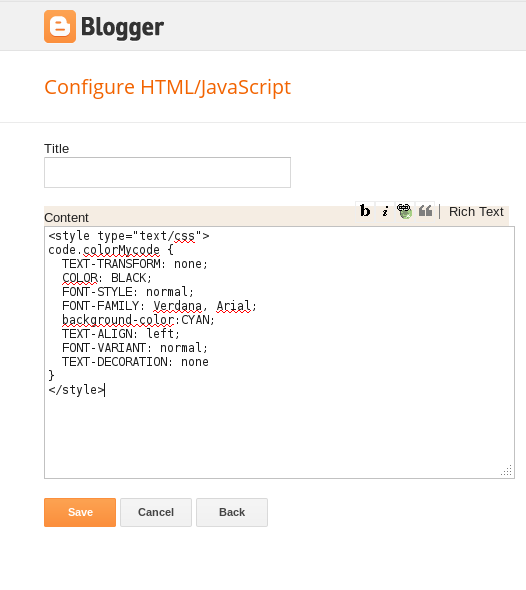Click the closing '</style>' line
The width and height of the screenshot is (526, 590).
pyautogui.click(x=76, y=390)
